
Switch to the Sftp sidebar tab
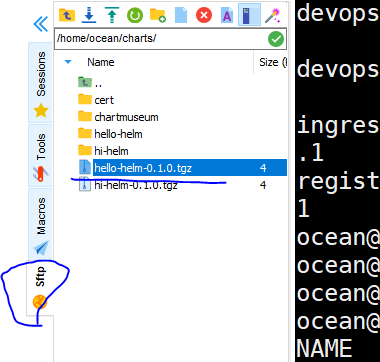tap(40, 287)
